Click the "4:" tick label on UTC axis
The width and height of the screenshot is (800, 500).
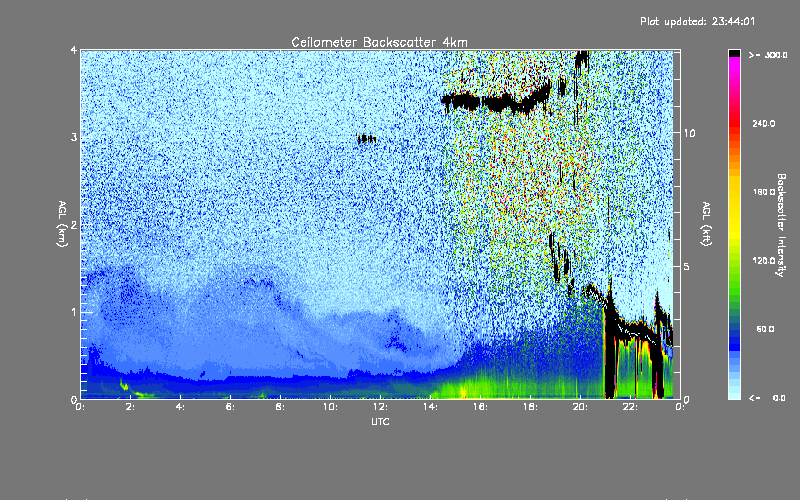coord(180,407)
